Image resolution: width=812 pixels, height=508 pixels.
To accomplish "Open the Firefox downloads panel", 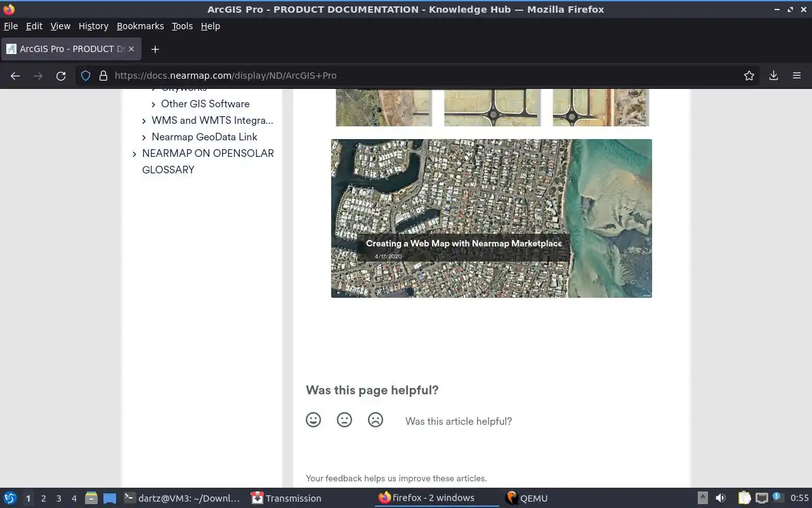I will click(x=774, y=76).
